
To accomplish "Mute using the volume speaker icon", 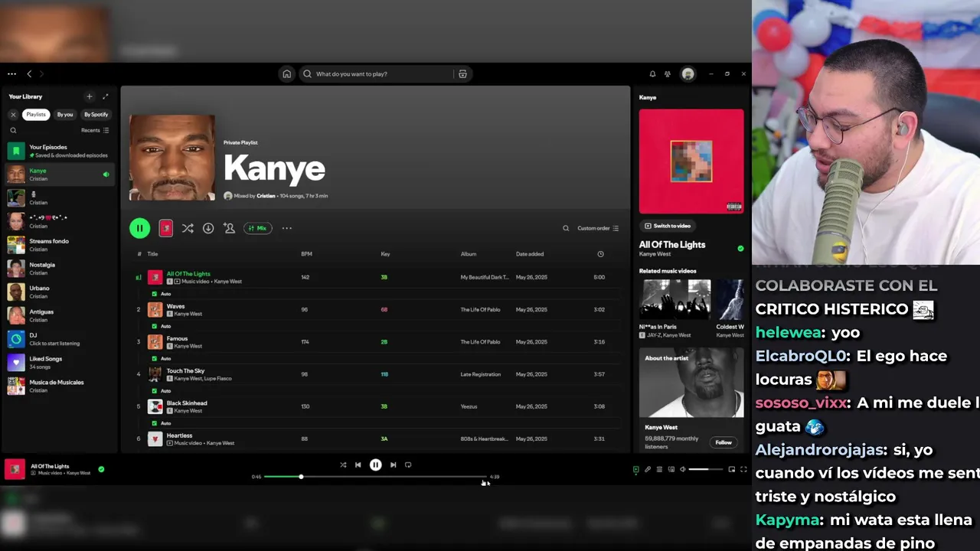I will coord(683,469).
